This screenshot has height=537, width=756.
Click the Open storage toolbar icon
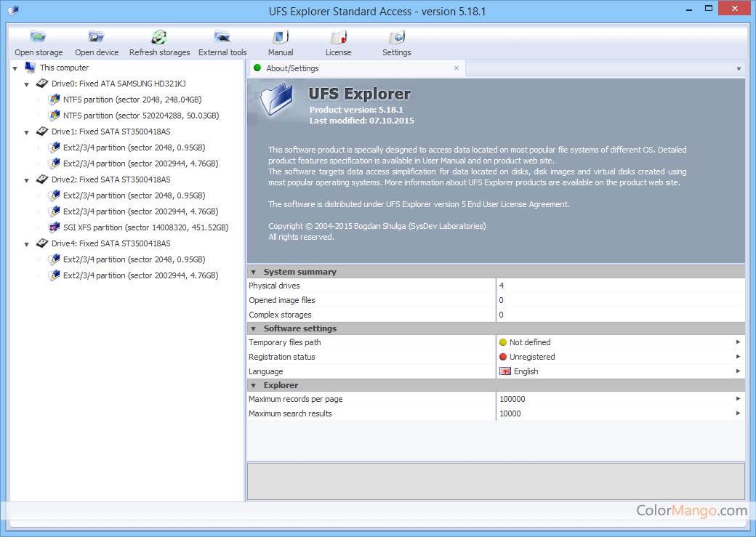coord(39,38)
